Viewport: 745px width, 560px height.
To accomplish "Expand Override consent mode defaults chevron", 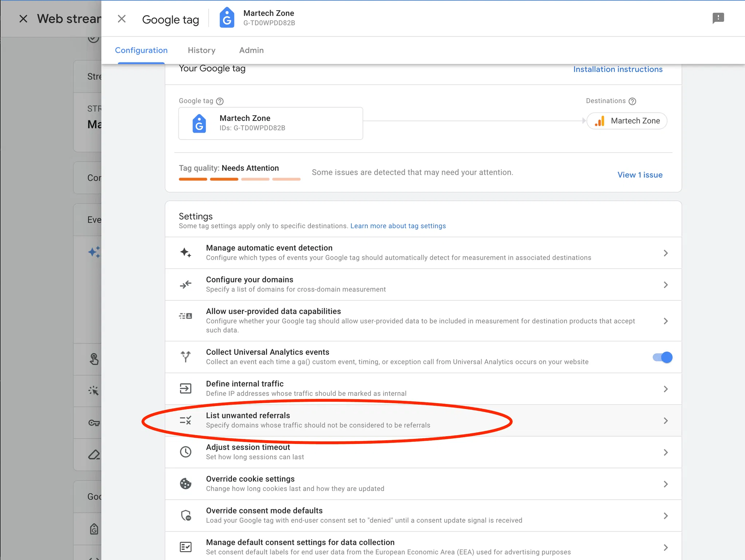I will [665, 516].
